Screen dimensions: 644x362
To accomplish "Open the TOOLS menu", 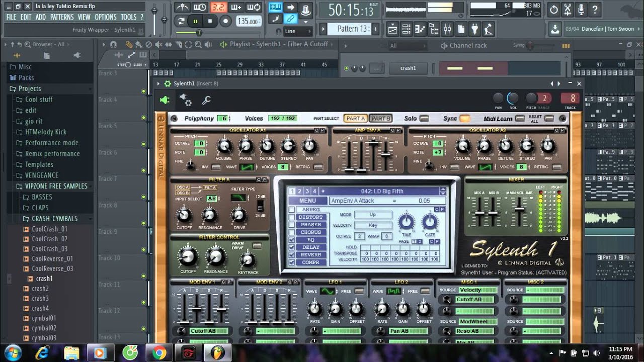I will [x=128, y=17].
